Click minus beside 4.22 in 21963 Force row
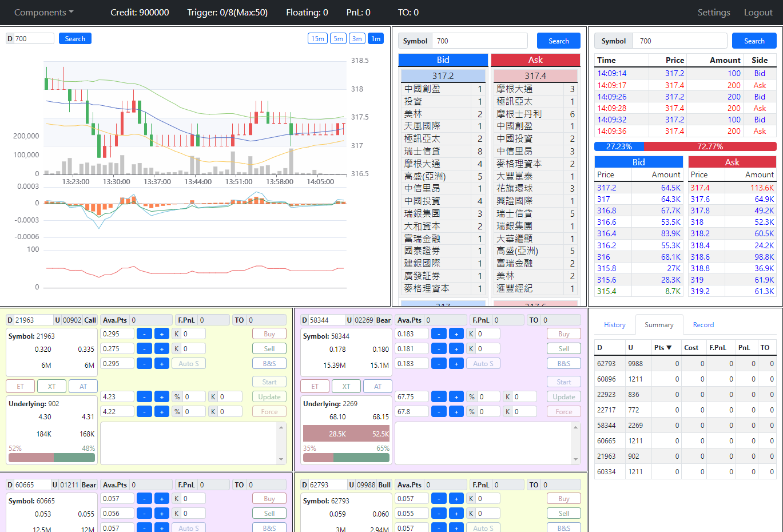 (x=145, y=412)
